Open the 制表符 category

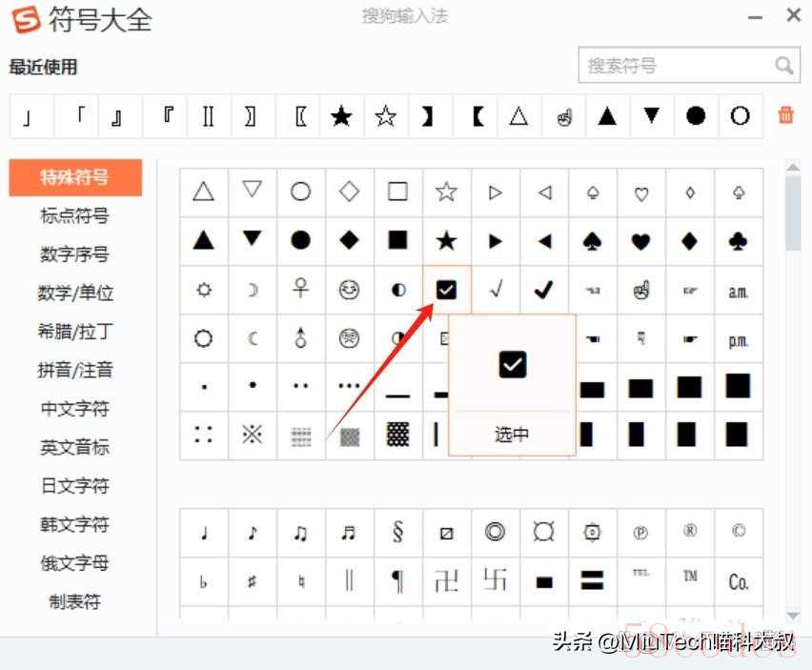pos(74,601)
